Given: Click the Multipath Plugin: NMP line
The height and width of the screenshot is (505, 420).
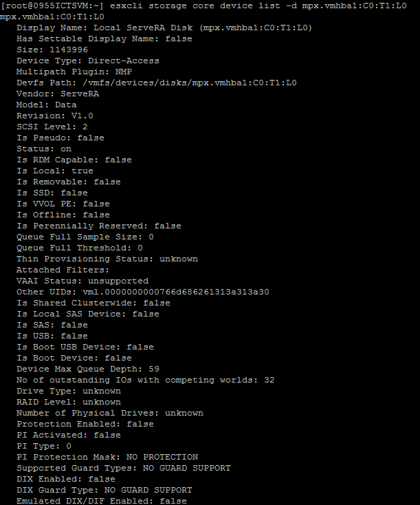Looking at the screenshot, I should tap(74, 72).
